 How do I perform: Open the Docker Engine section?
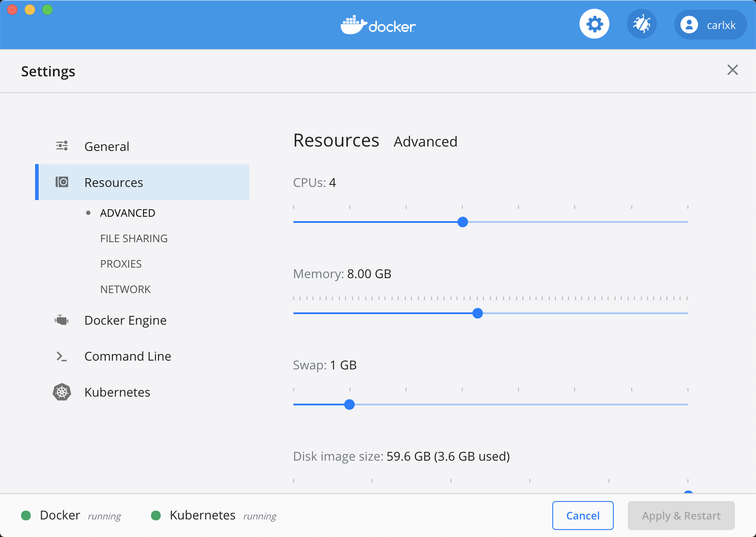[x=142, y=320]
